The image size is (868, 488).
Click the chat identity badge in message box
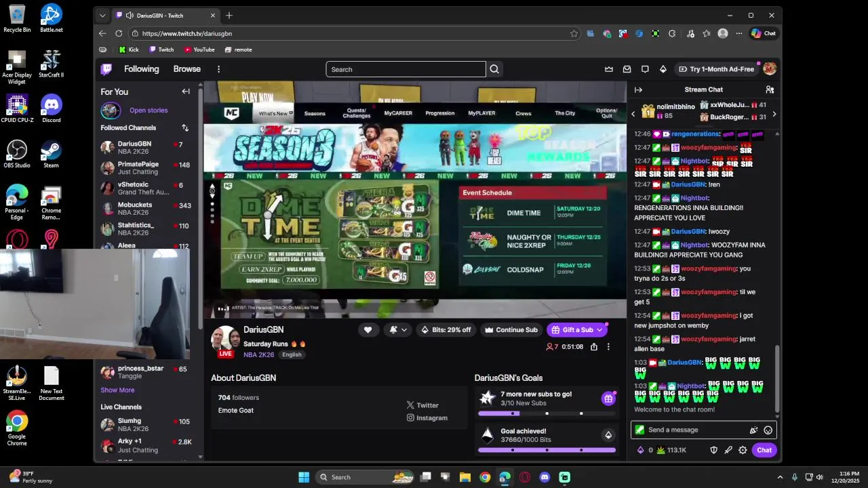pos(639,430)
